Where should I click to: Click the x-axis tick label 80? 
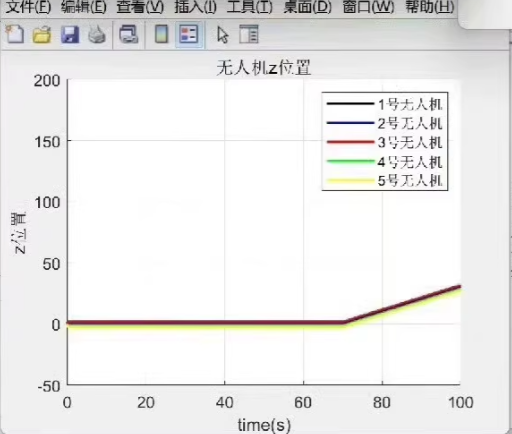[x=382, y=403]
